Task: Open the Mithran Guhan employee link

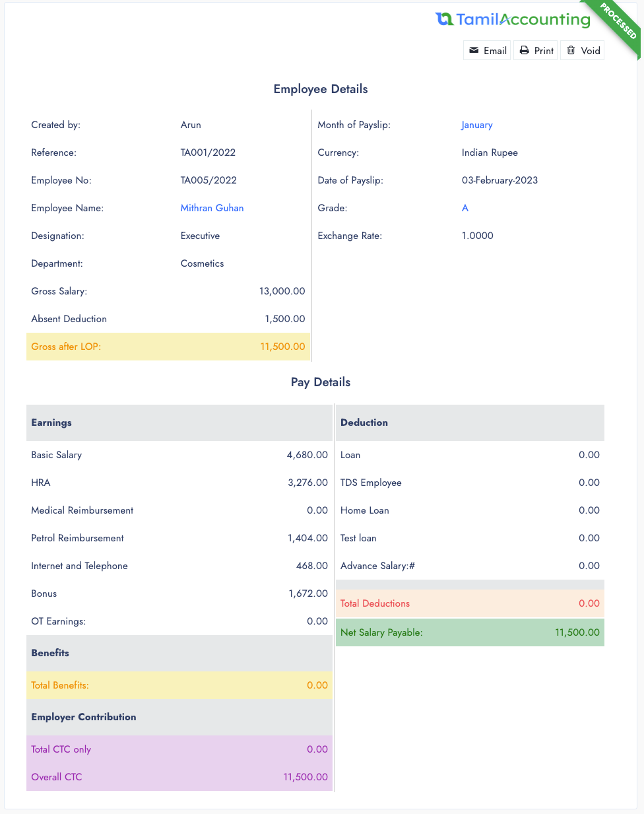Action: coord(212,208)
